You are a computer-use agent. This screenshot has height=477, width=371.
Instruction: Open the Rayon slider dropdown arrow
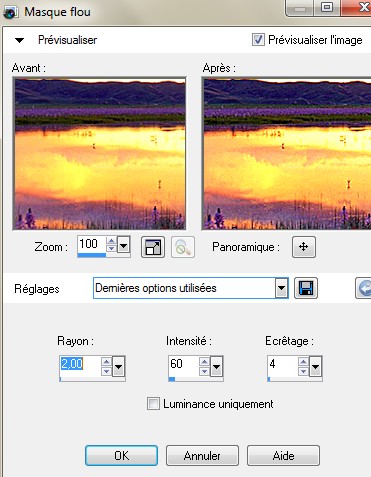[118, 367]
